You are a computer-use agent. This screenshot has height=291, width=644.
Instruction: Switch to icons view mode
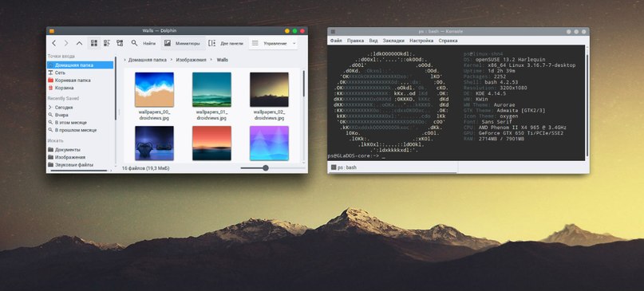[x=94, y=43]
